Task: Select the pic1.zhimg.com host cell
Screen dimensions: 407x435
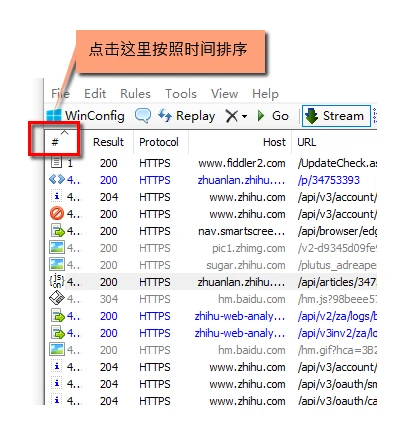Action: [x=249, y=248]
